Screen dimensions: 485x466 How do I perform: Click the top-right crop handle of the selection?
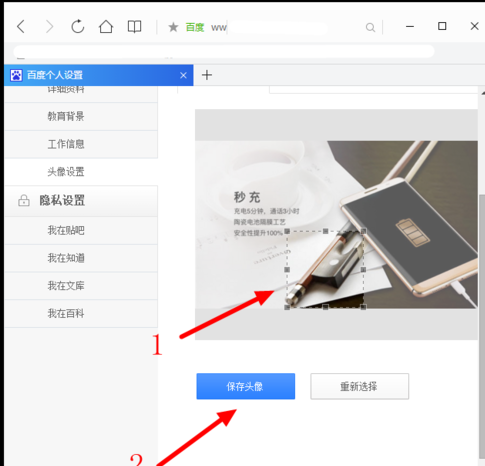(363, 231)
